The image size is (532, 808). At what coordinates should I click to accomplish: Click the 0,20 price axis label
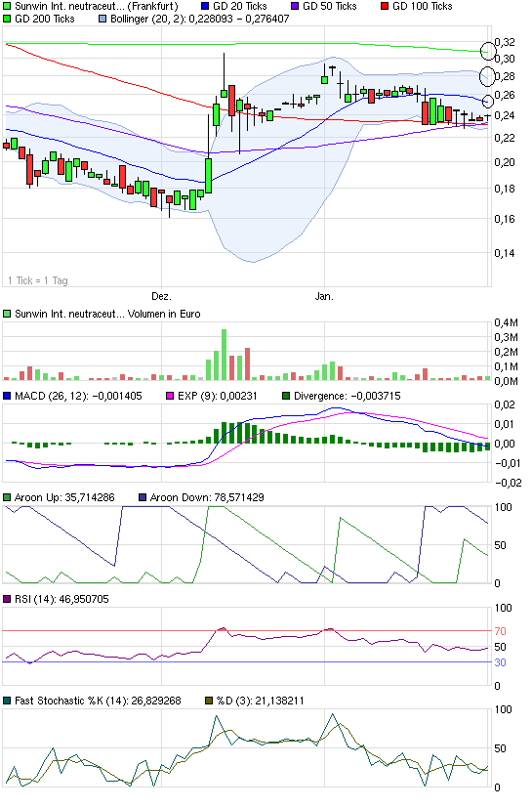tap(505, 162)
